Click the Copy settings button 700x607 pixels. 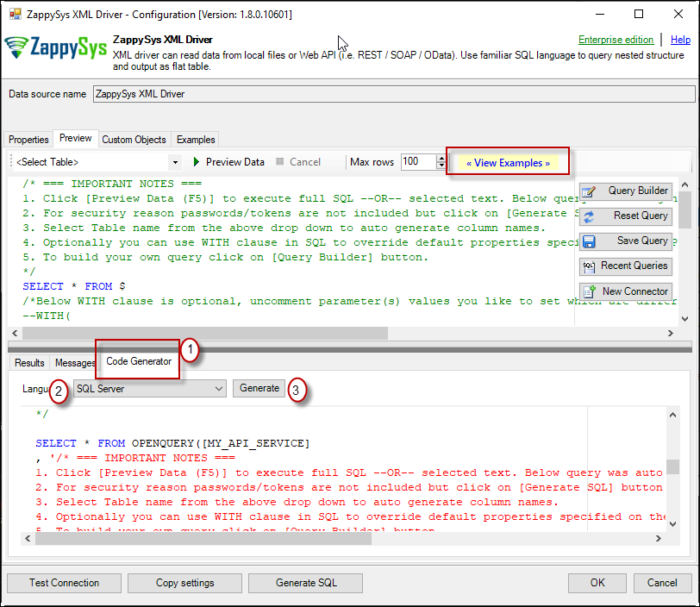(184, 583)
